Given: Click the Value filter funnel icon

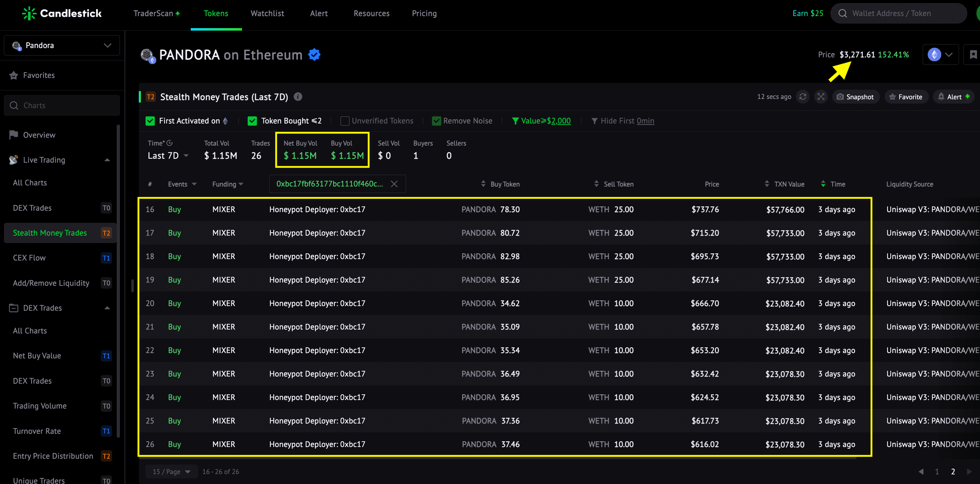Looking at the screenshot, I should click(x=515, y=121).
